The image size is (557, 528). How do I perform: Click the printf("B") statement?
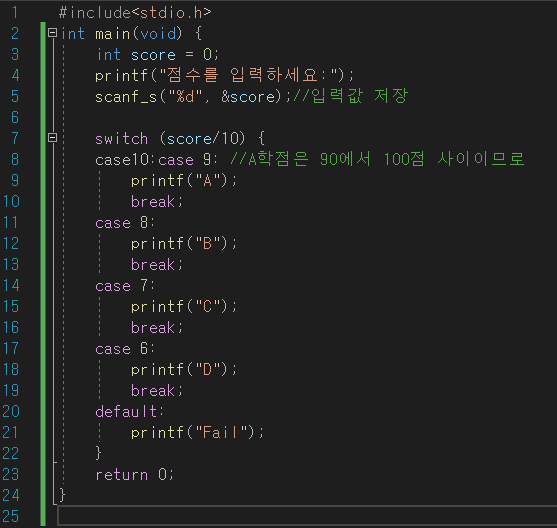click(x=184, y=244)
